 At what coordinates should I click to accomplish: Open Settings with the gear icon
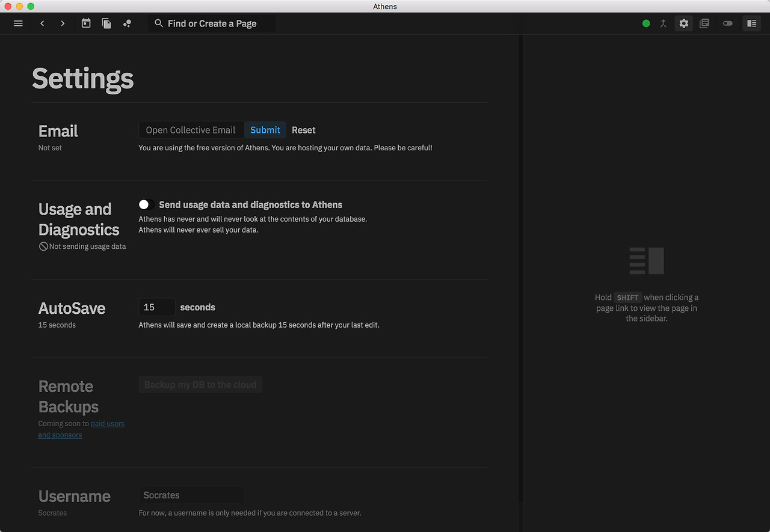[683, 23]
